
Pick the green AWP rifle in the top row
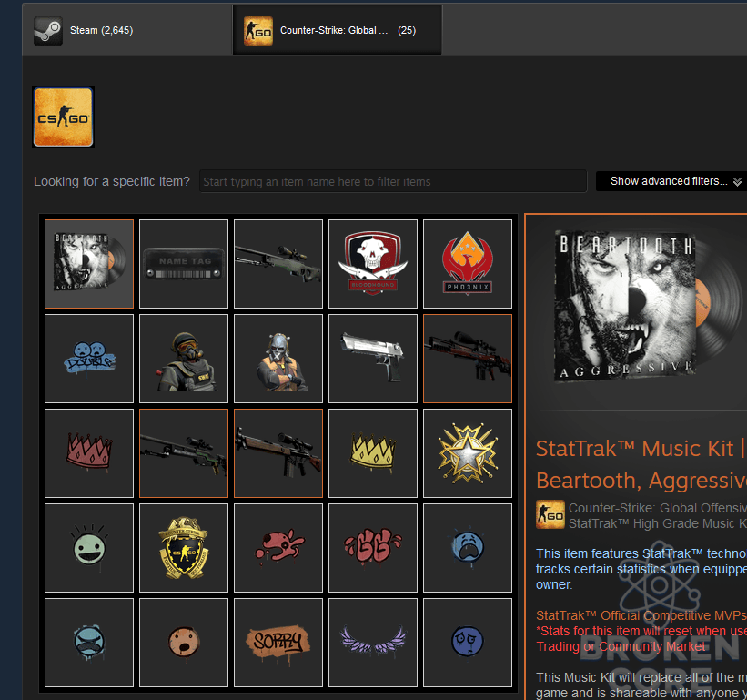pos(278,264)
